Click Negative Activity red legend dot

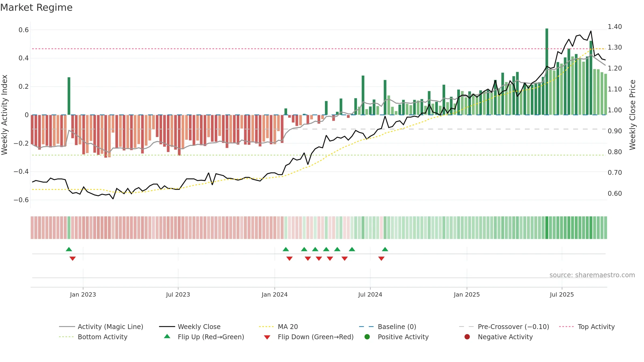click(467, 337)
